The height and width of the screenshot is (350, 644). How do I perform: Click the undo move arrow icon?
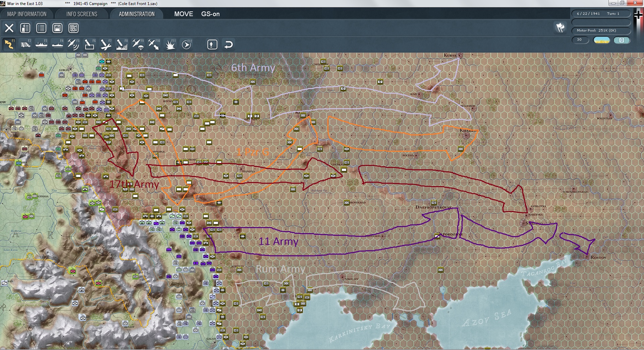[228, 44]
